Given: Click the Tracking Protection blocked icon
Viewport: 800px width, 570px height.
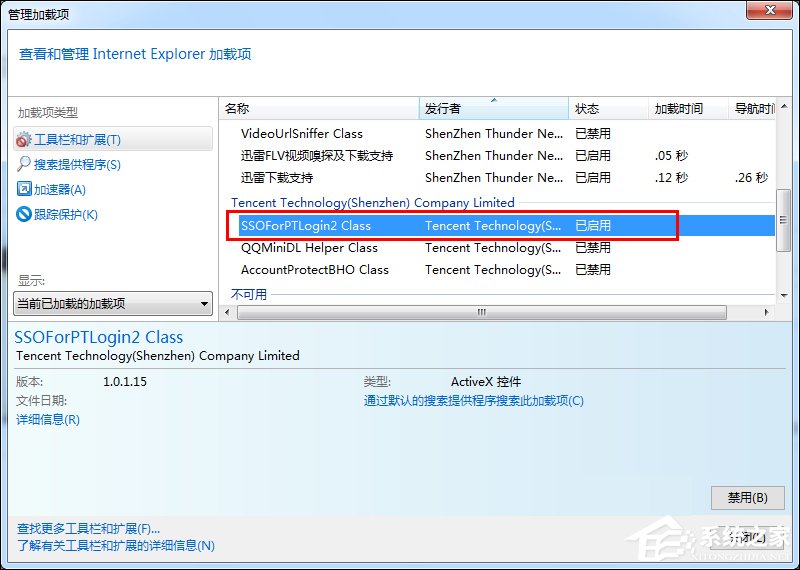Looking at the screenshot, I should point(23,214).
